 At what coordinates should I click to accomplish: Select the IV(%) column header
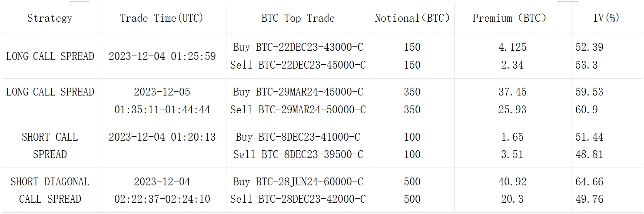click(x=606, y=18)
